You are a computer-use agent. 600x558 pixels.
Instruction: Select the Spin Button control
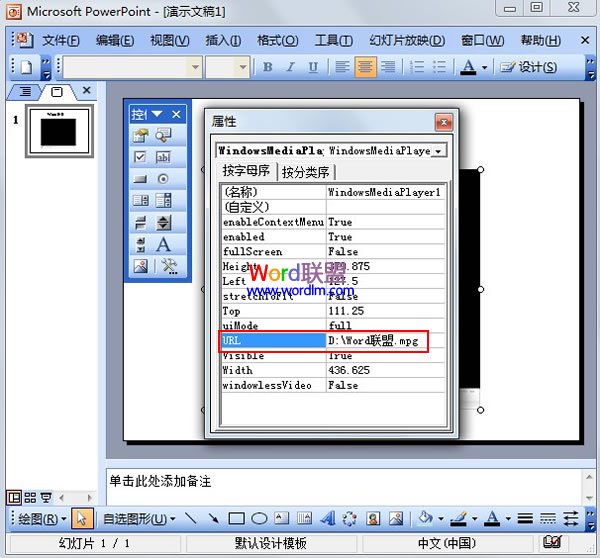click(x=163, y=223)
